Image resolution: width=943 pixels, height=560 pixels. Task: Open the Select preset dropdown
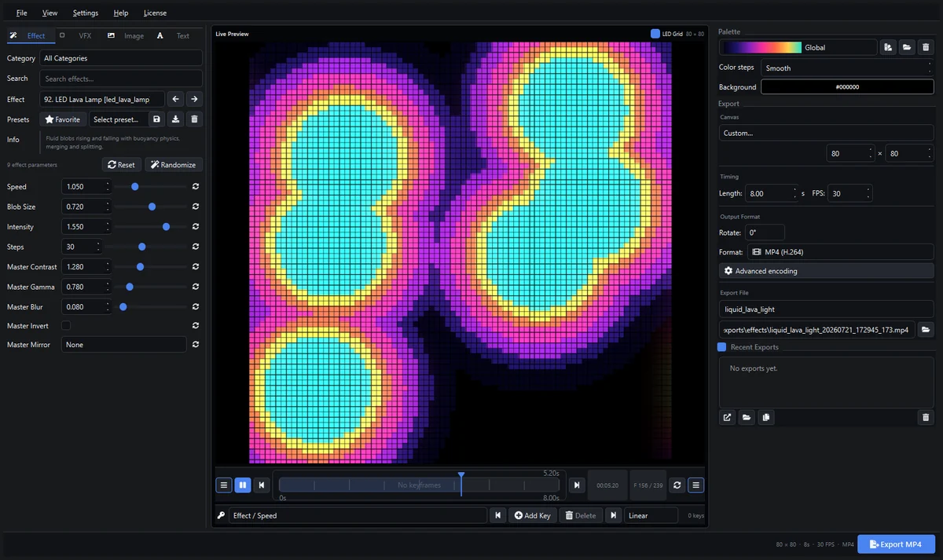pos(117,119)
